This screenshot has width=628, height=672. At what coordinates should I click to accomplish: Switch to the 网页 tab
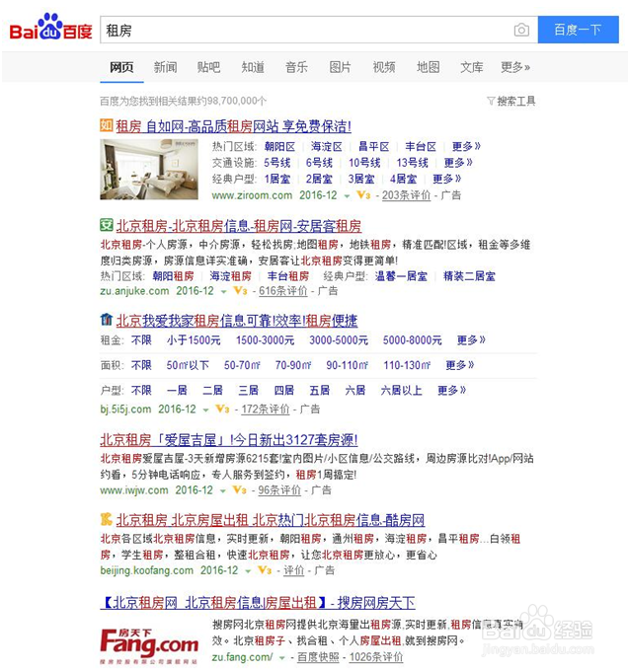121,67
